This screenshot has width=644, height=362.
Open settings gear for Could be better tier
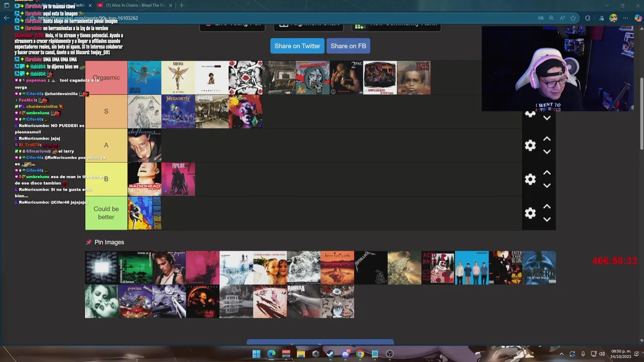[530, 213]
